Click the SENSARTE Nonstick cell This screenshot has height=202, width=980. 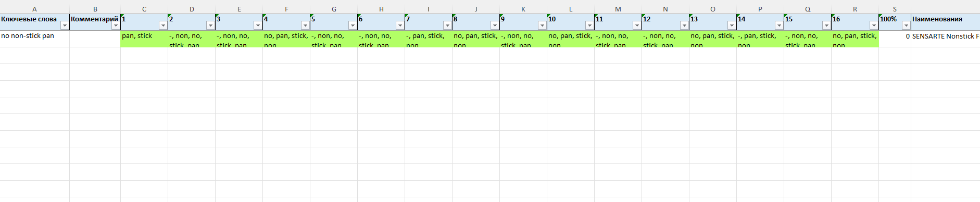(x=945, y=39)
